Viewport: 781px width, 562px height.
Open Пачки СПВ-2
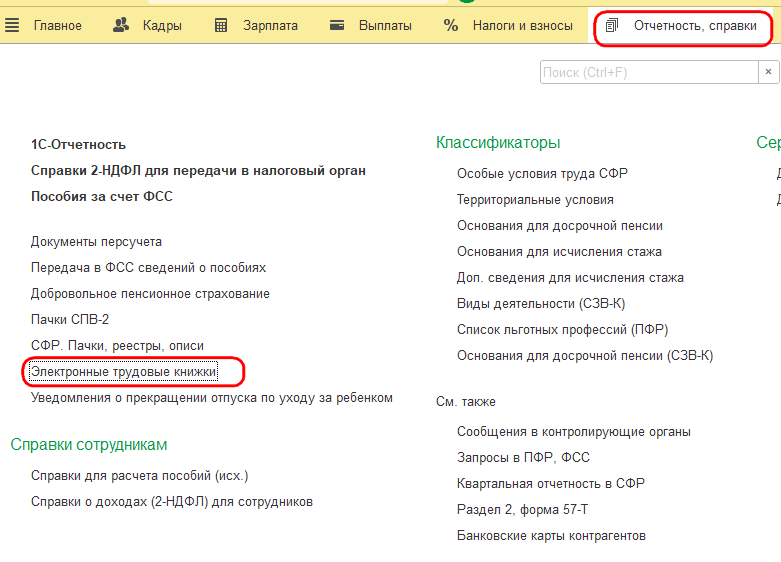[x=70, y=319]
